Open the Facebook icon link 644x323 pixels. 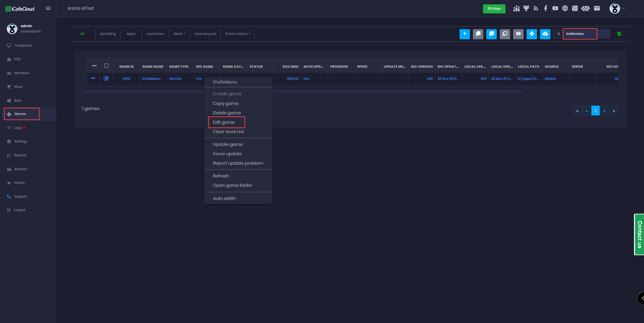[545, 8]
